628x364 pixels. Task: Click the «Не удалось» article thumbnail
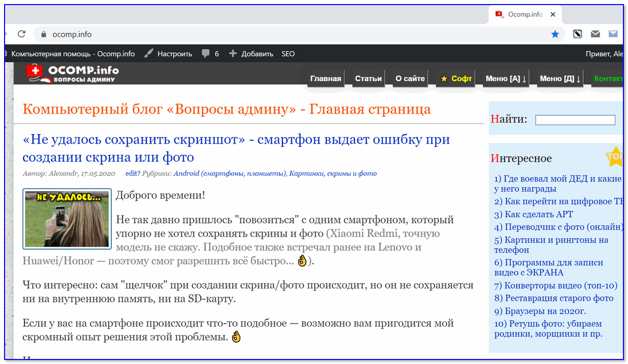pyautogui.click(x=67, y=219)
